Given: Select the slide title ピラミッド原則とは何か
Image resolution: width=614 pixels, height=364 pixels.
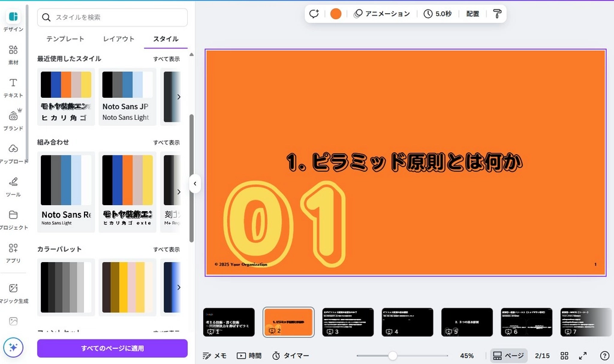Looking at the screenshot, I should coord(404,163).
